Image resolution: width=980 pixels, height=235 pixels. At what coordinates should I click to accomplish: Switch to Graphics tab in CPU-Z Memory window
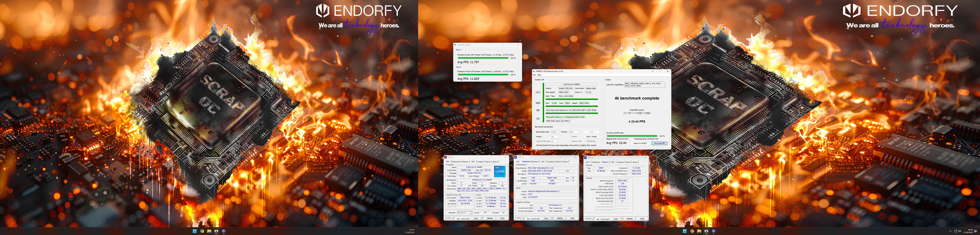point(621,162)
